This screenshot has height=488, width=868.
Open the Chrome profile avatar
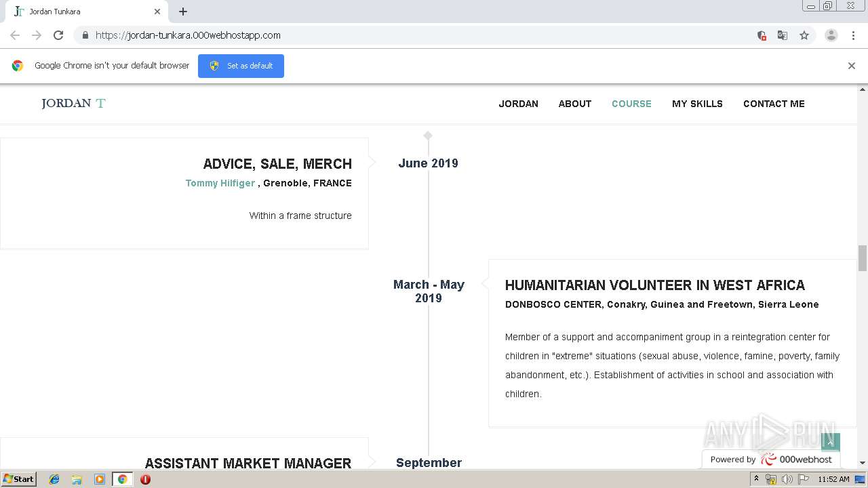pyautogui.click(x=831, y=35)
